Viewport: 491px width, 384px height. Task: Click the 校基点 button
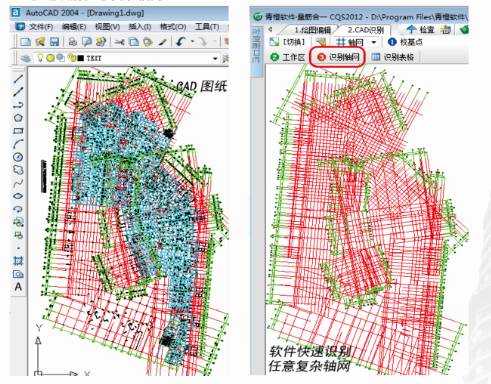coord(405,42)
